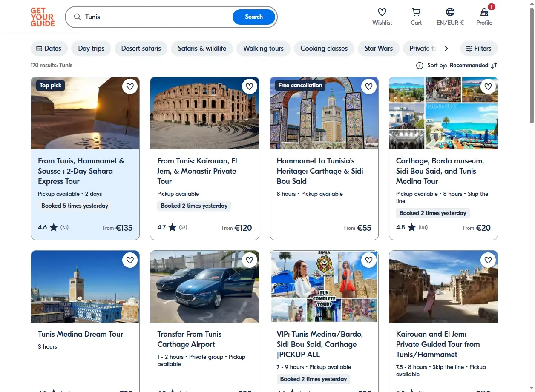Click the 4.6 star rating (73)
The width and height of the screenshot is (535, 392).
click(53, 227)
